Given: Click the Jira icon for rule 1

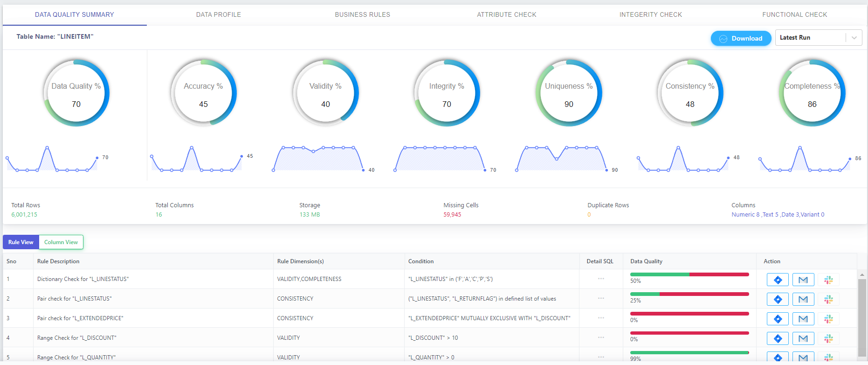Looking at the screenshot, I should pos(778,280).
